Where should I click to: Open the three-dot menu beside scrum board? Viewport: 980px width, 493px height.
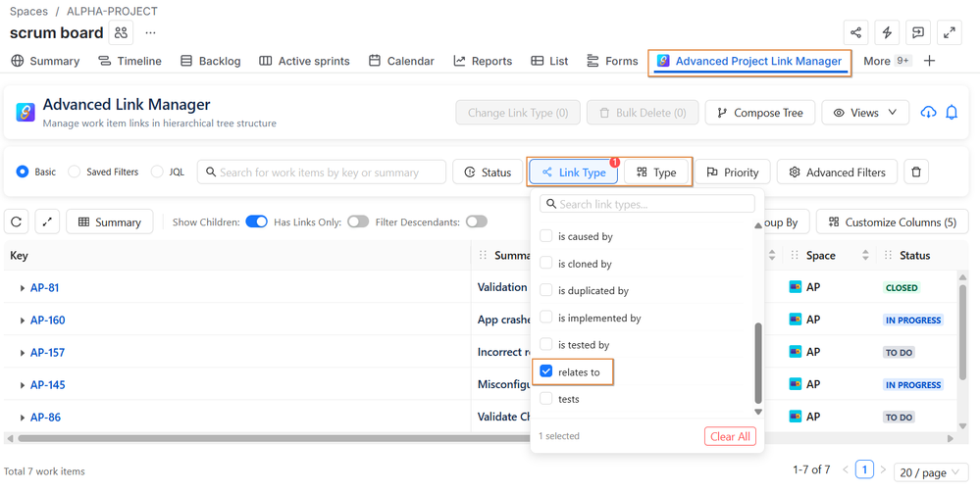(x=151, y=32)
